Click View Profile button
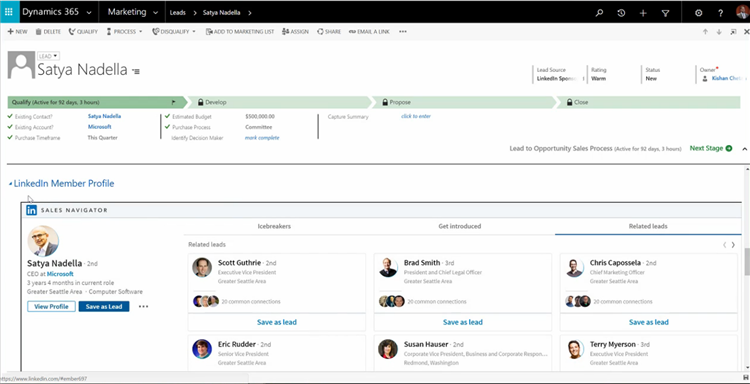750x384 pixels. click(x=51, y=307)
